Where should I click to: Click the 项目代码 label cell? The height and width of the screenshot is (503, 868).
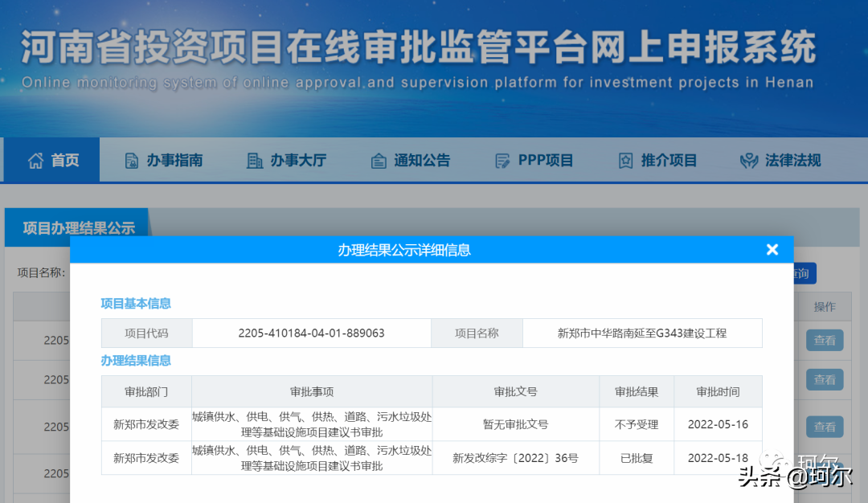147,333
